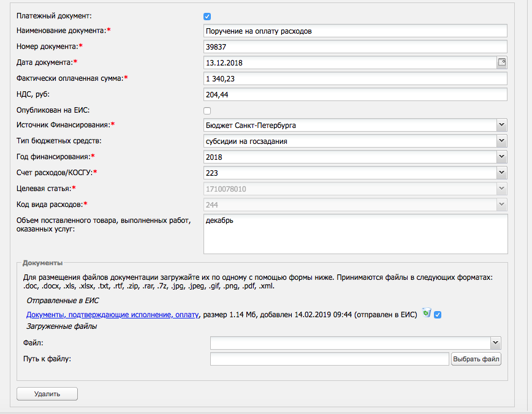Open the Счет расходов/КОСГУ dropdown arrow
This screenshot has width=532, height=414.
502,173
